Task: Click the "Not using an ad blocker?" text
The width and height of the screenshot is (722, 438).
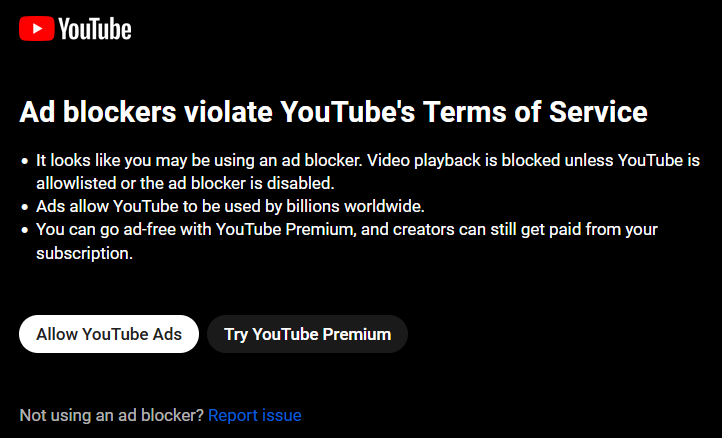Action: coord(112,415)
